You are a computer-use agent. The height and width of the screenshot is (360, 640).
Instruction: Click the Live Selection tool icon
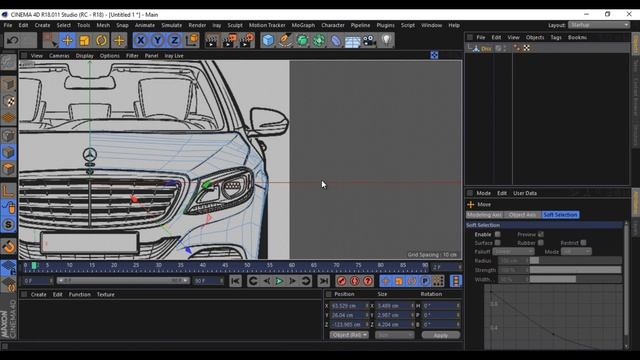pyautogui.click(x=50, y=40)
